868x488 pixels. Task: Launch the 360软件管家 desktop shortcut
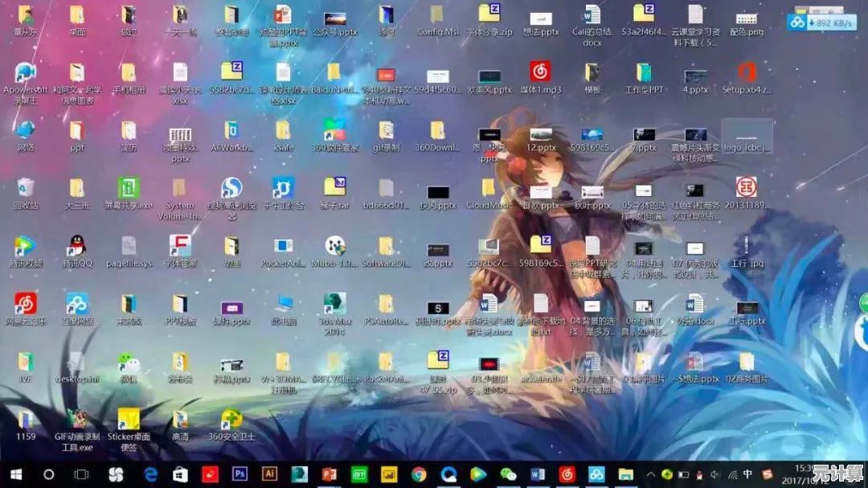[x=334, y=130]
